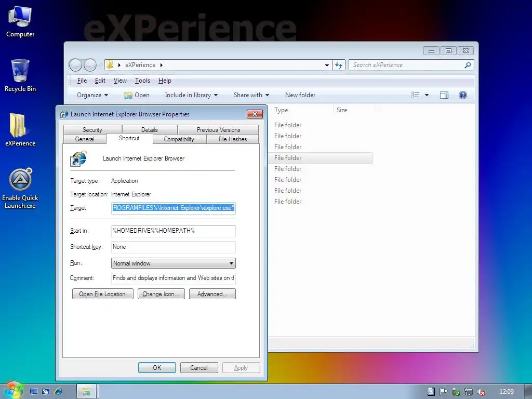Viewport: 532px width, 399px height.
Task: Click the Explorer Forward navigation button
Action: click(x=90, y=65)
